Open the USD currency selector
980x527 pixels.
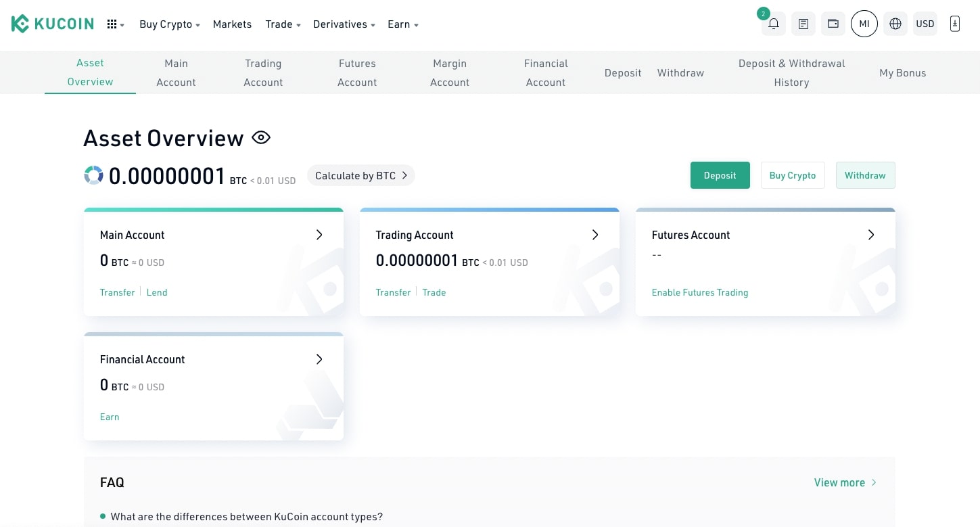click(x=925, y=24)
